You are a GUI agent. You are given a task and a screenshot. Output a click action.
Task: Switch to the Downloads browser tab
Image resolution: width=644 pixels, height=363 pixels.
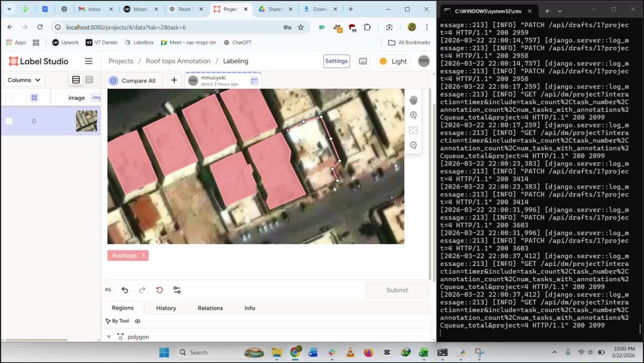(320, 9)
